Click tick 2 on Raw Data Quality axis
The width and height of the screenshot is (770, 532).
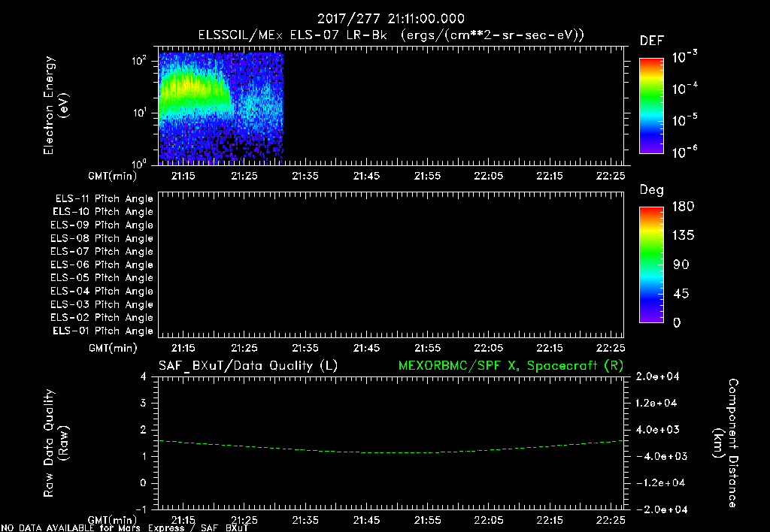pos(144,430)
